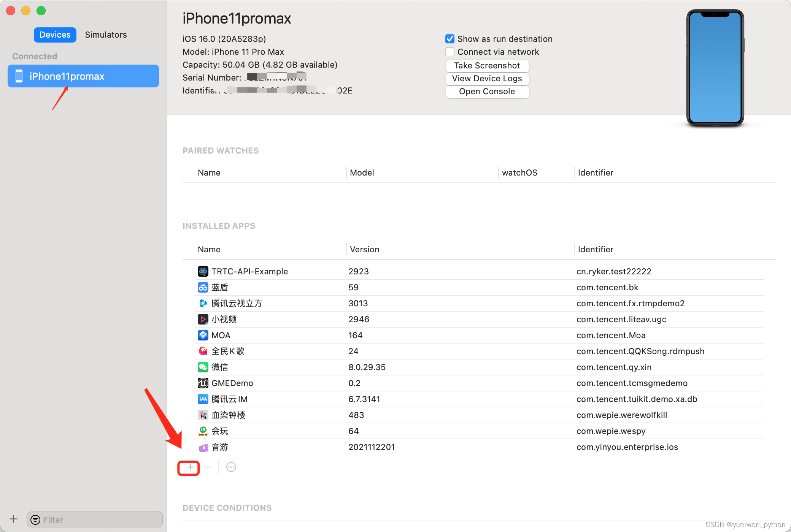
Task: Open Console for the device
Action: click(487, 92)
